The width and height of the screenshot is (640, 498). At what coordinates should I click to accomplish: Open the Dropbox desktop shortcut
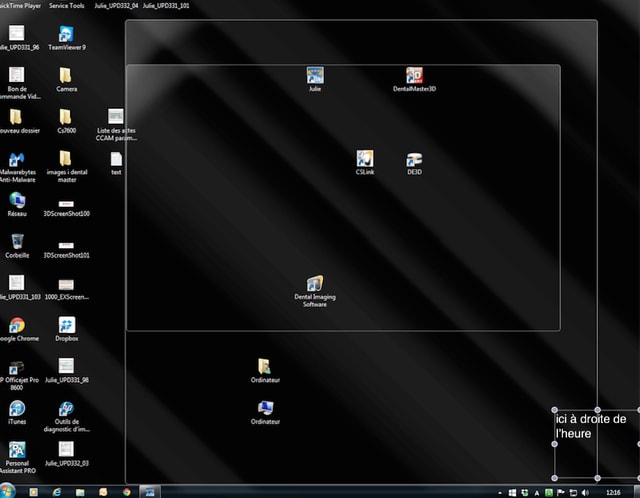point(66,326)
